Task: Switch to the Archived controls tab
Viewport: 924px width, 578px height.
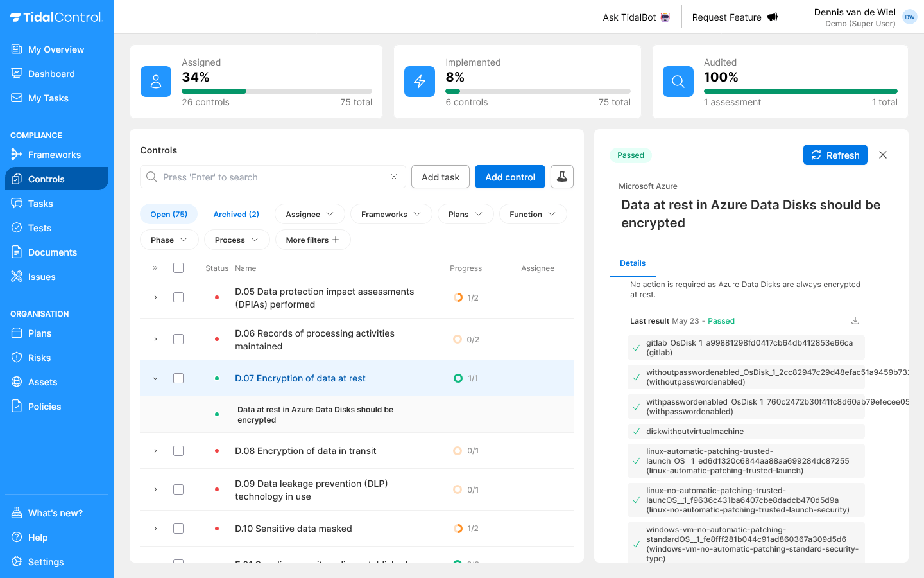Action: point(236,214)
